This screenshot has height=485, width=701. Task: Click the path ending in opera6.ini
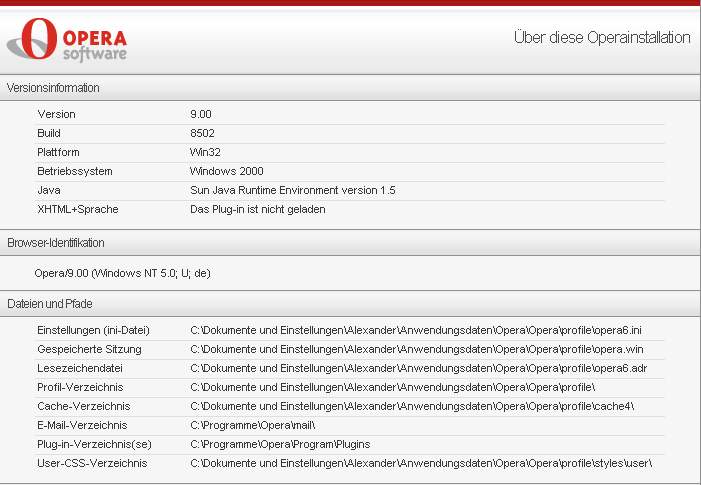tap(416, 330)
